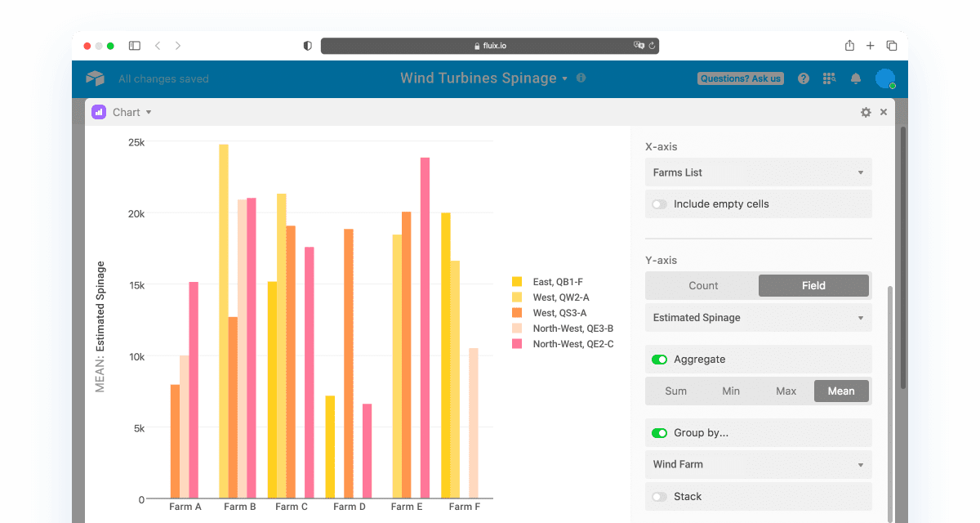Viewport: 980px width, 523px height.
Task: Enable Include empty cells toggle
Action: pyautogui.click(x=659, y=204)
